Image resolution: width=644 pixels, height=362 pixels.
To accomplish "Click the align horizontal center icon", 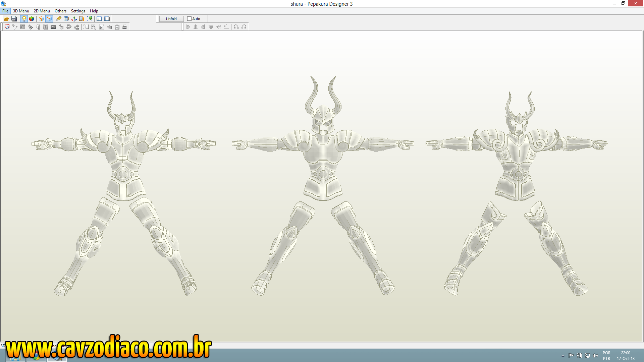I will click(x=196, y=27).
